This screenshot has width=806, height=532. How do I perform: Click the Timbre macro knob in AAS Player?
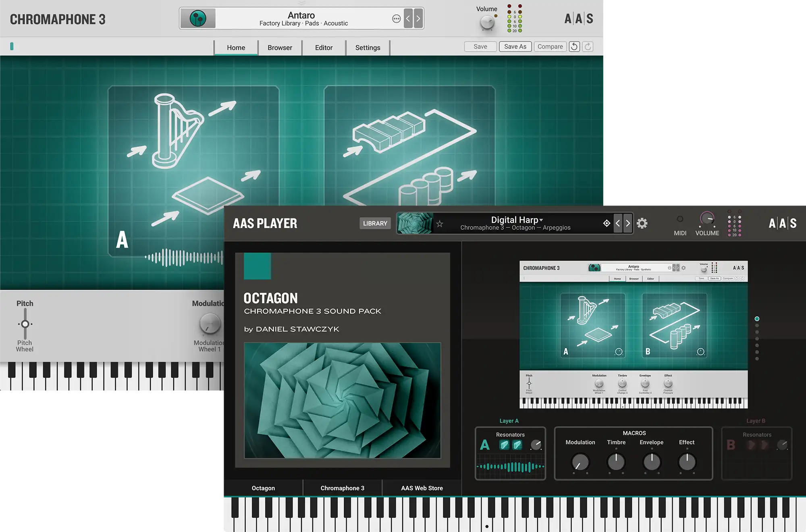[x=616, y=461]
